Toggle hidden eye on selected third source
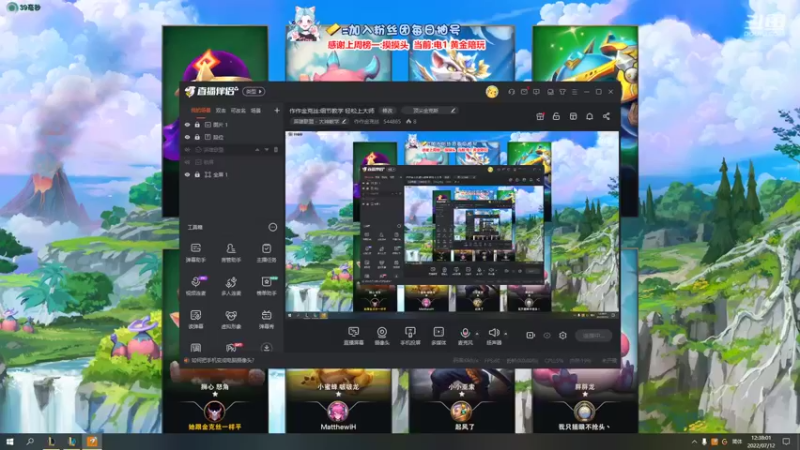This screenshot has height=450, width=800. tap(187, 149)
